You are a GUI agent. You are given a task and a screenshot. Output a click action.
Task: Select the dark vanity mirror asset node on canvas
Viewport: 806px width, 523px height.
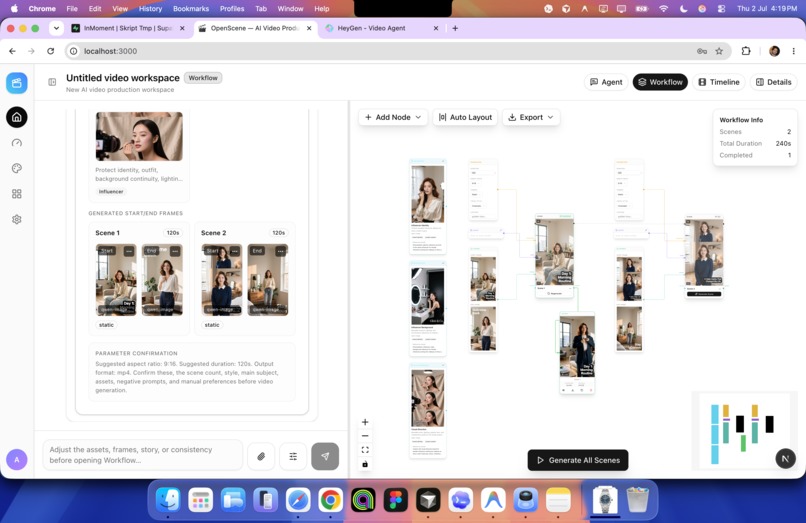pyautogui.click(x=428, y=309)
